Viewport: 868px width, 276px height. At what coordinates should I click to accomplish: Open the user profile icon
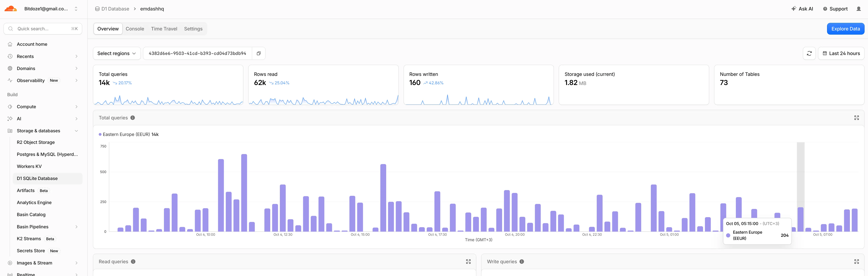click(858, 9)
